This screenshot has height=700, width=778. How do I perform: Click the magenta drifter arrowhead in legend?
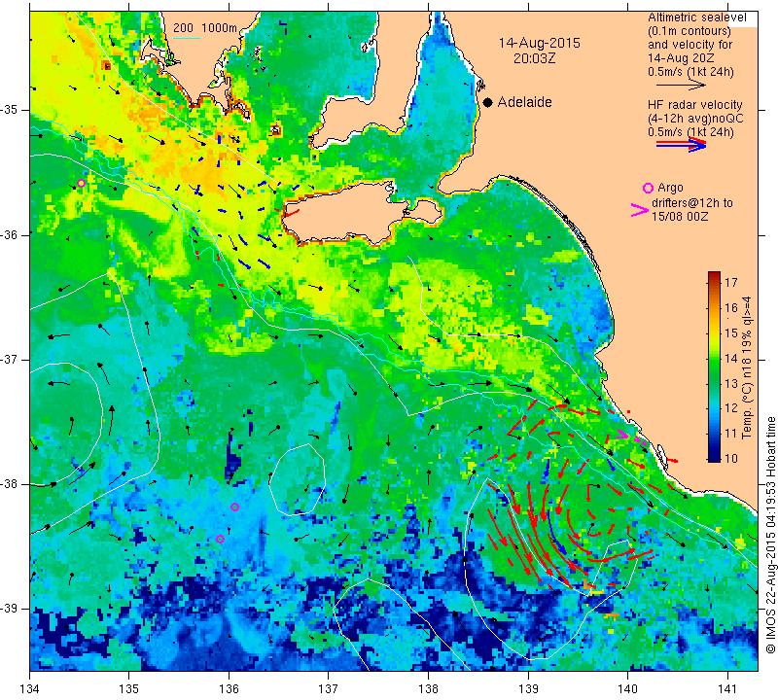click(x=640, y=210)
